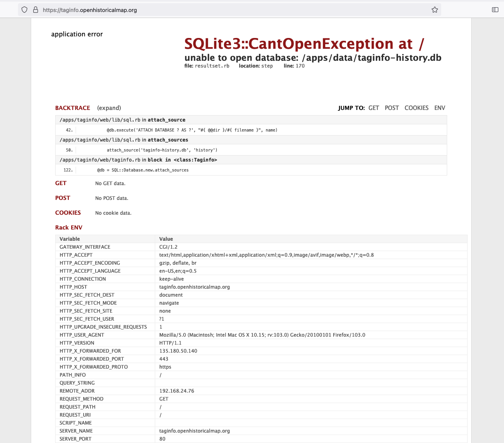
Task: Jump to the POST section
Action: pos(392,108)
